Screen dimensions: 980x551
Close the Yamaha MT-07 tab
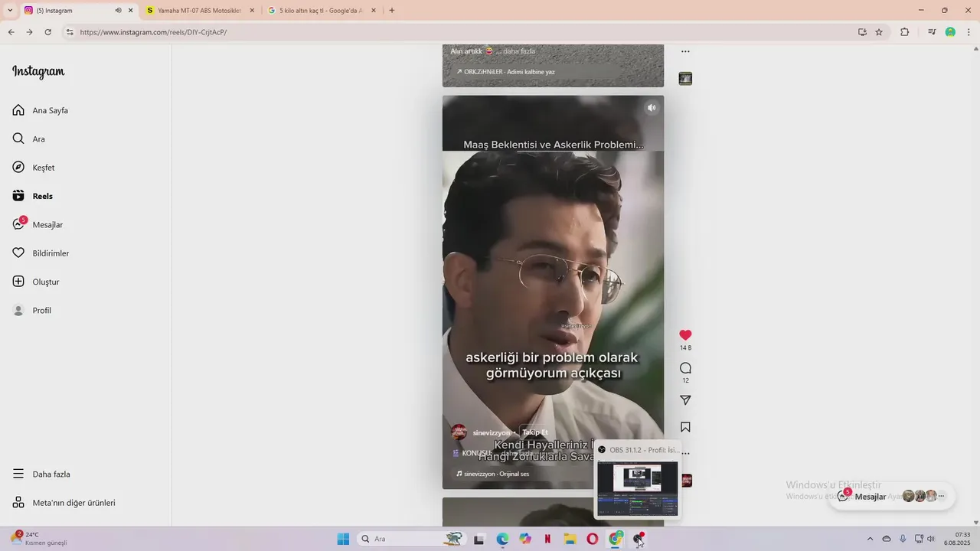252,11
